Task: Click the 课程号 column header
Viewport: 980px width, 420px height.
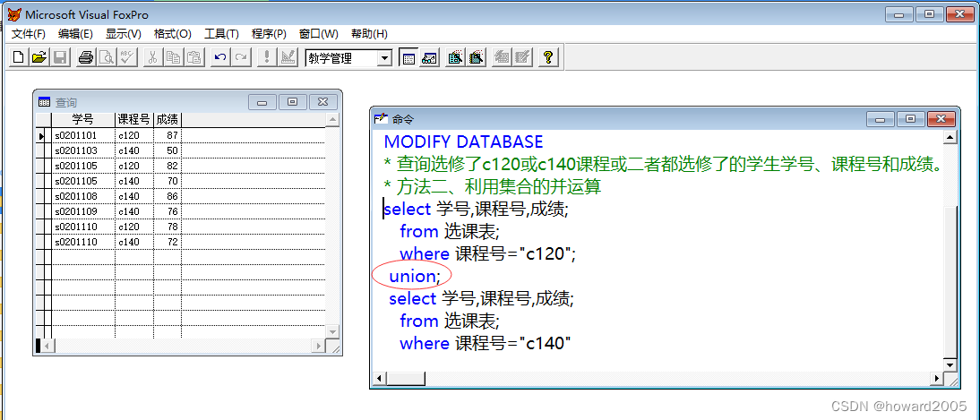Action: [x=134, y=119]
